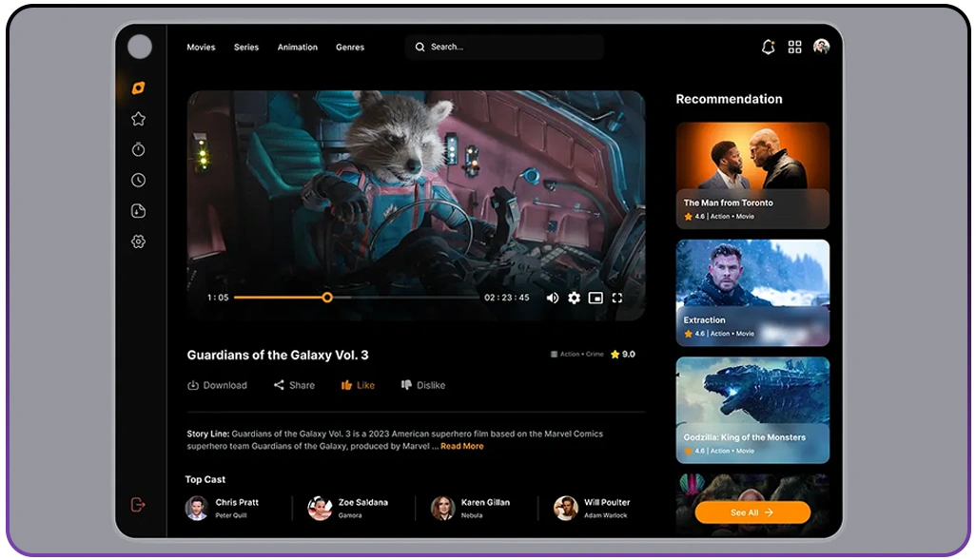Open sidebar Settings gear icon

138,241
